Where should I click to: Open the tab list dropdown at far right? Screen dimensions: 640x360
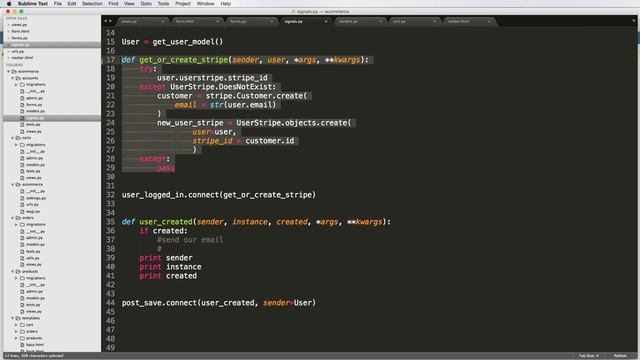(634, 21)
